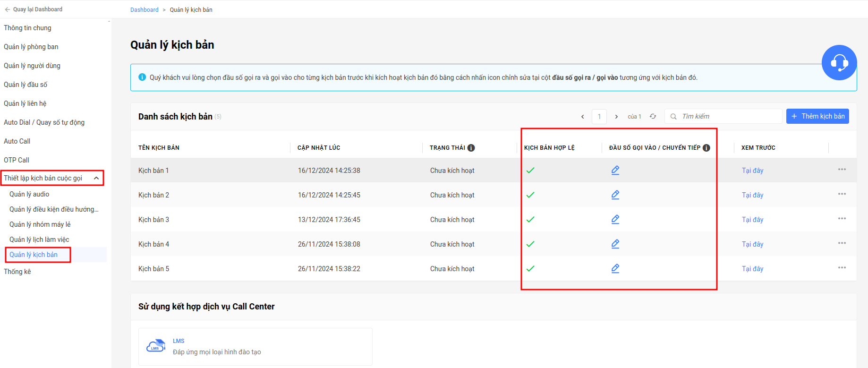
Task: Click Tại đây preview link for Kịch bản 3
Action: point(752,220)
